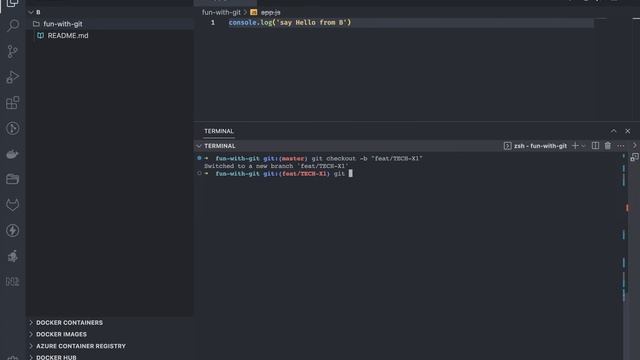Open the lightning bolt icon view

pyautogui.click(x=13, y=231)
